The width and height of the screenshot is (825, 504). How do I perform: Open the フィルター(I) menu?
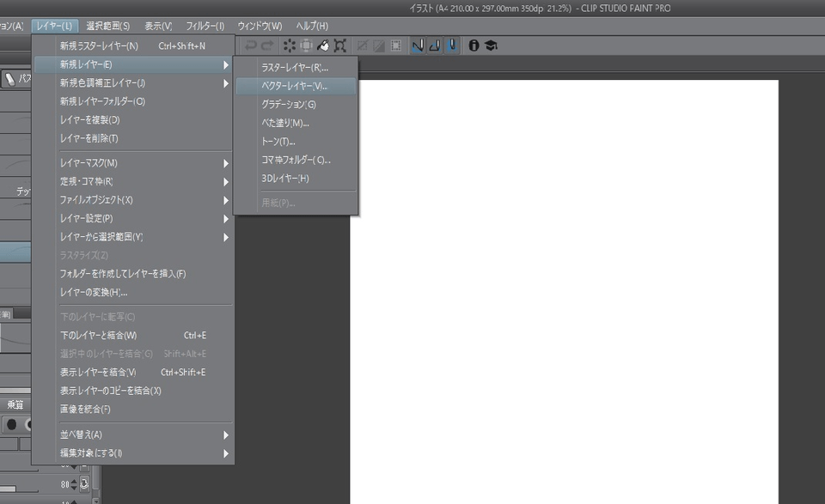(x=205, y=26)
